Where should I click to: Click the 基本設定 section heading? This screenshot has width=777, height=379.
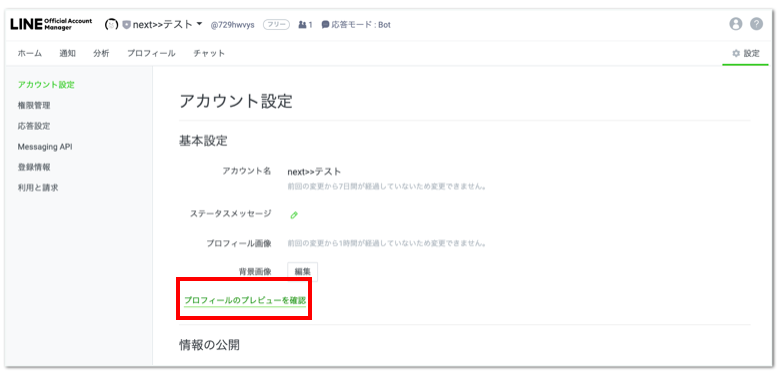[203, 141]
